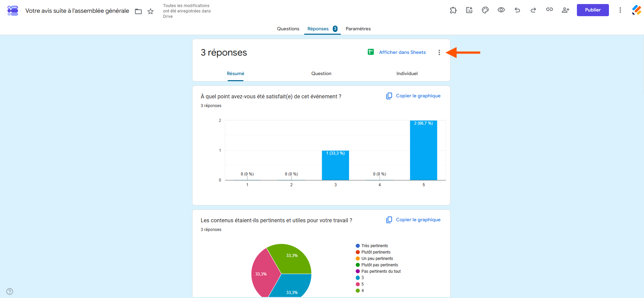
Task: Click the bar for rating 5
Action: pyautogui.click(x=423, y=150)
